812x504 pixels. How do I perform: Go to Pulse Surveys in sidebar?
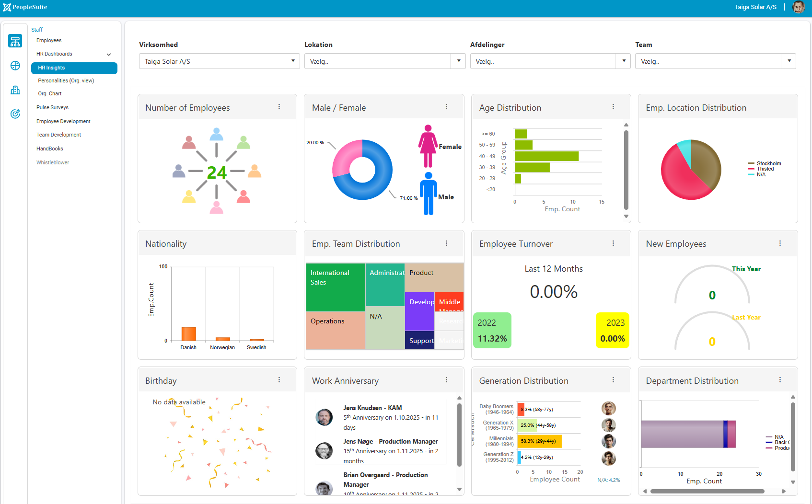53,107
